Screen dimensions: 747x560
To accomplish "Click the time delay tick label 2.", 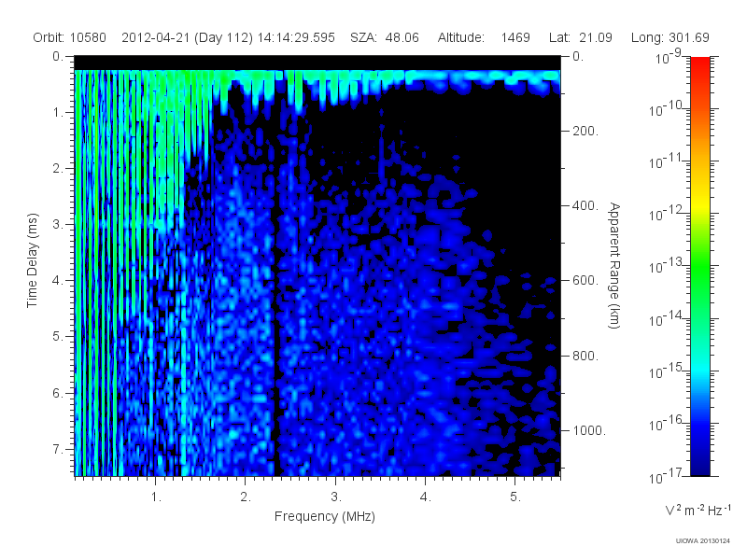I will pos(58,168).
